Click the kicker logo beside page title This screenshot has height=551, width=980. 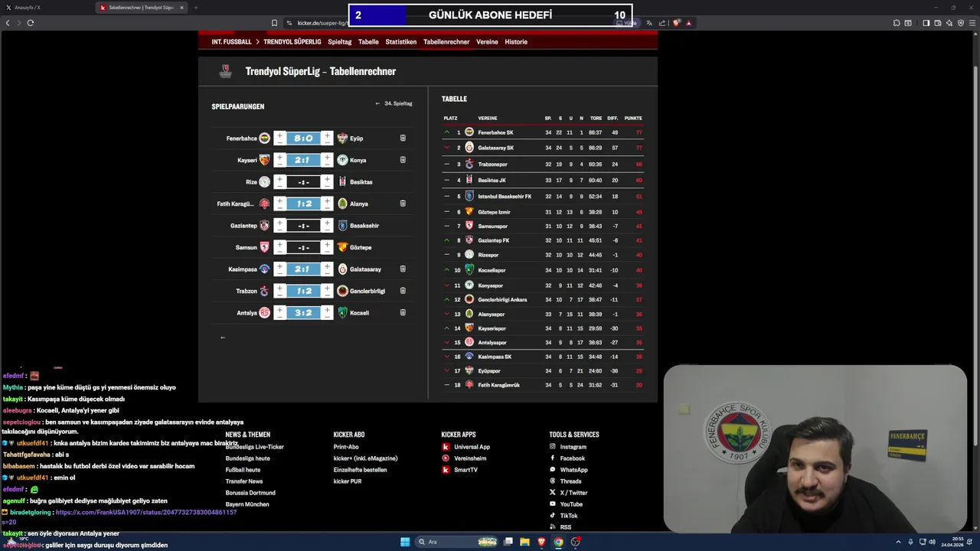click(x=225, y=71)
